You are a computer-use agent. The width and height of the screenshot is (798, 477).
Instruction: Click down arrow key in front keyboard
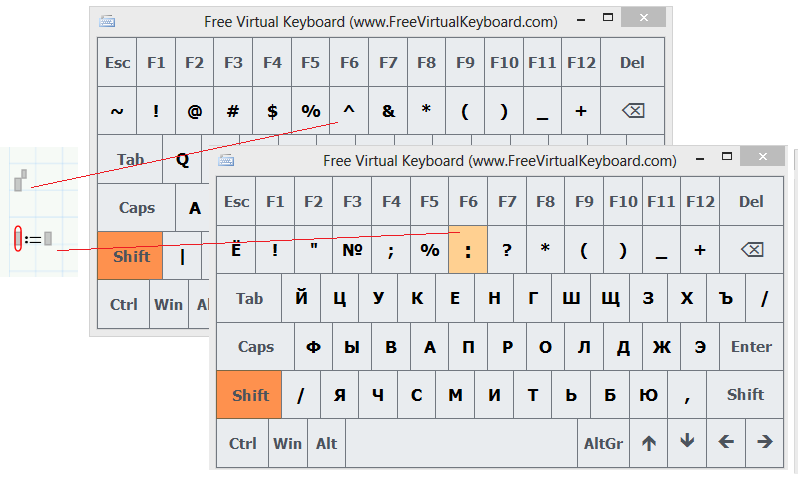[687, 443]
